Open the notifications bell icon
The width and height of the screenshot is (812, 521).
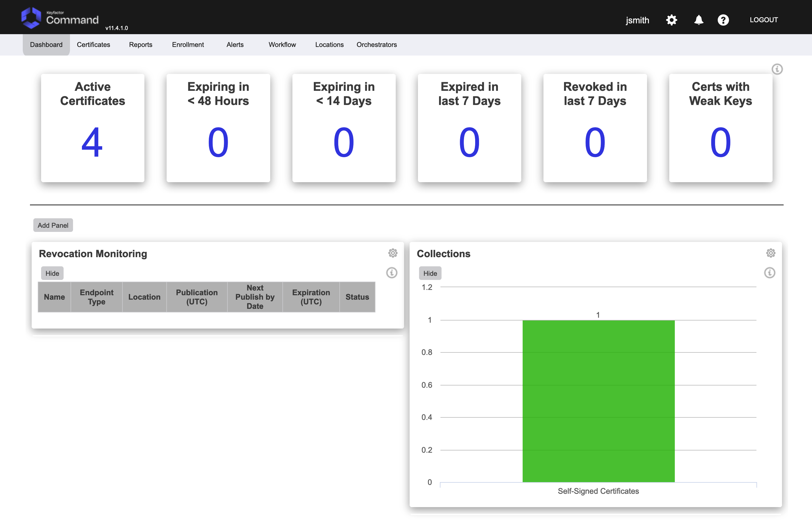pyautogui.click(x=699, y=20)
